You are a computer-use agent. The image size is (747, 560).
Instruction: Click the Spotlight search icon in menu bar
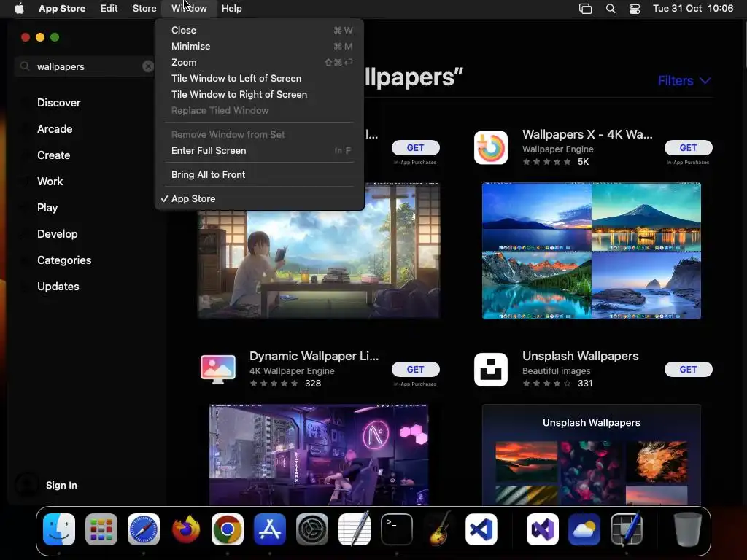(x=611, y=9)
